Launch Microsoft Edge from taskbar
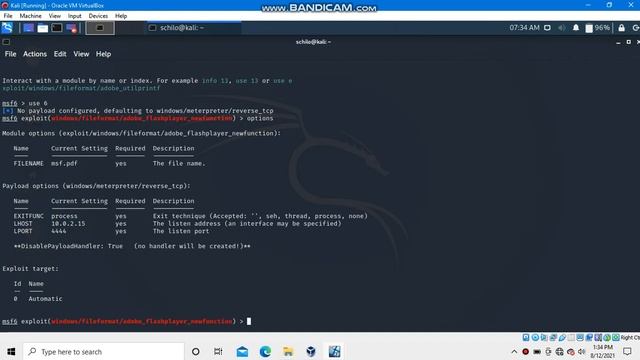Screen dimensions: 640x360 tap(265, 351)
